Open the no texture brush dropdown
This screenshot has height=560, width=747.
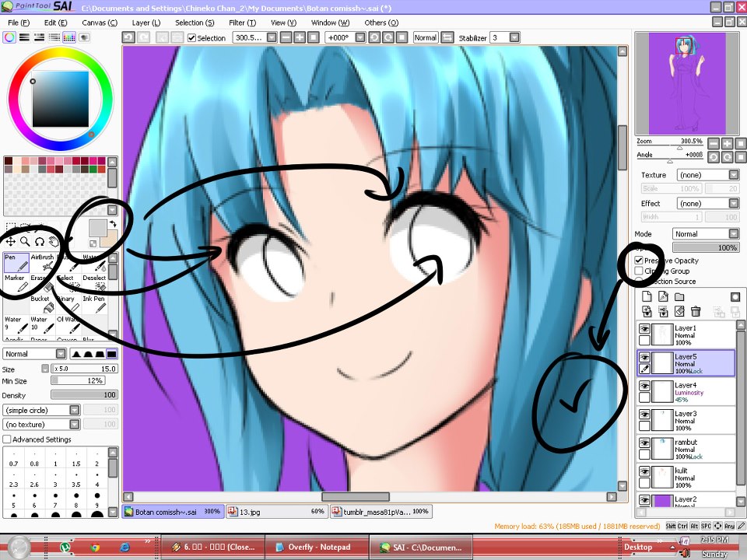[41, 425]
